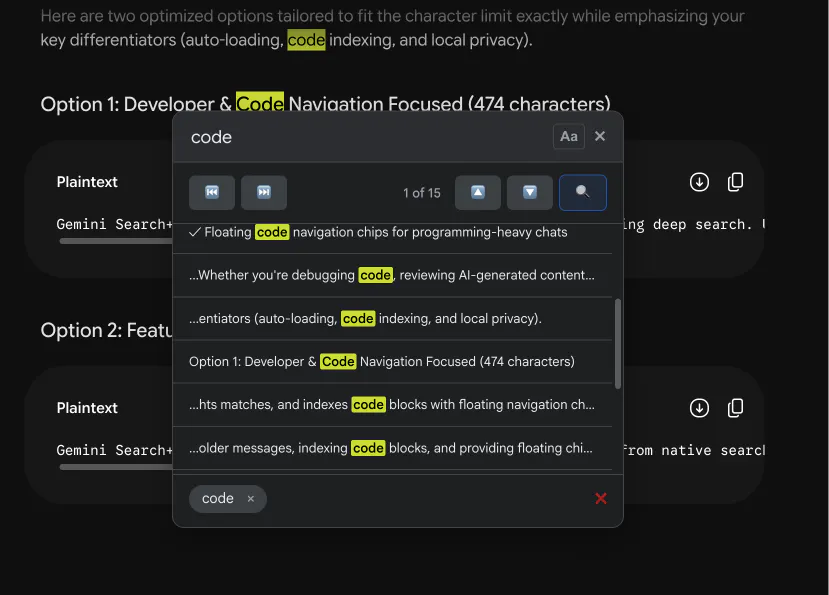
Task: Select result 'Floating code navigation chips'
Action: click(392, 237)
